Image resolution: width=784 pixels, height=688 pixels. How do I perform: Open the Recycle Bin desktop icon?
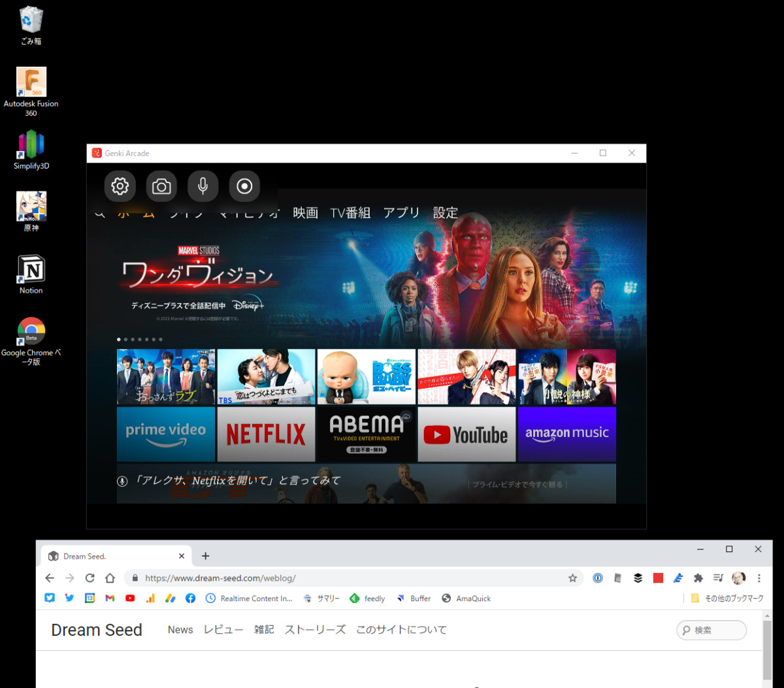coord(31,26)
